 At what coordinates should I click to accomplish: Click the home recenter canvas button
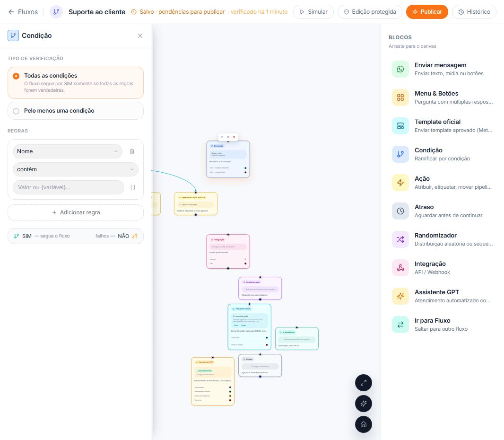364,424
